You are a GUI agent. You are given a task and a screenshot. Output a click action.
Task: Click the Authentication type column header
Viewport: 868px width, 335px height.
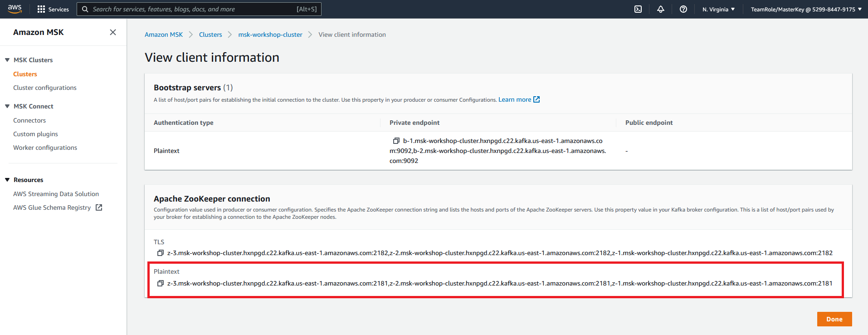pyautogui.click(x=183, y=123)
